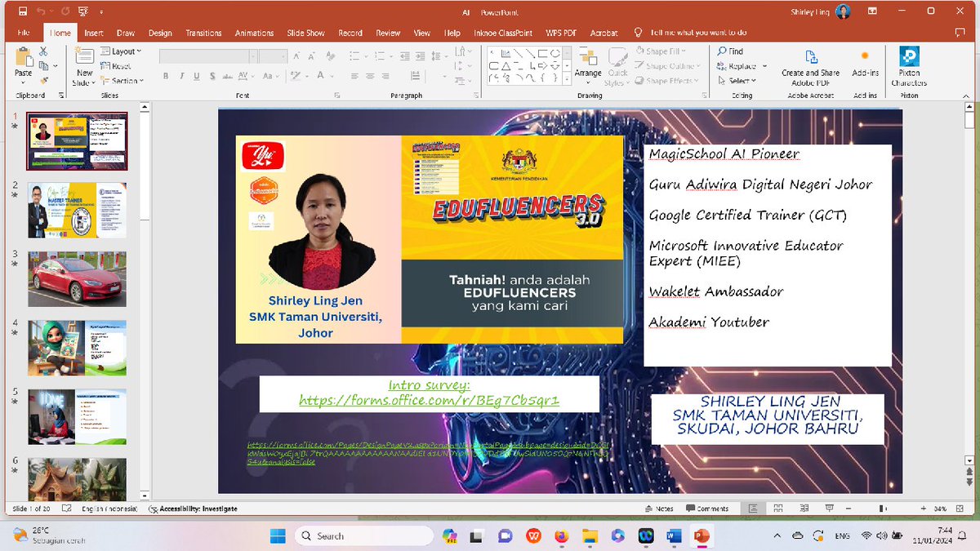Screen dimensions: 980x551
Task: Click the Paste clipboard icon
Action: [x=24, y=57]
